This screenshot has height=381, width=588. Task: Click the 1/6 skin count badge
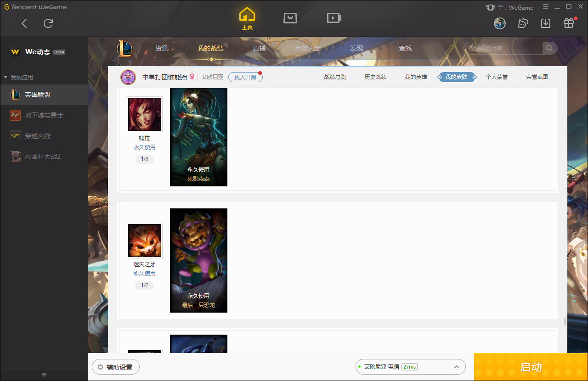tap(145, 159)
